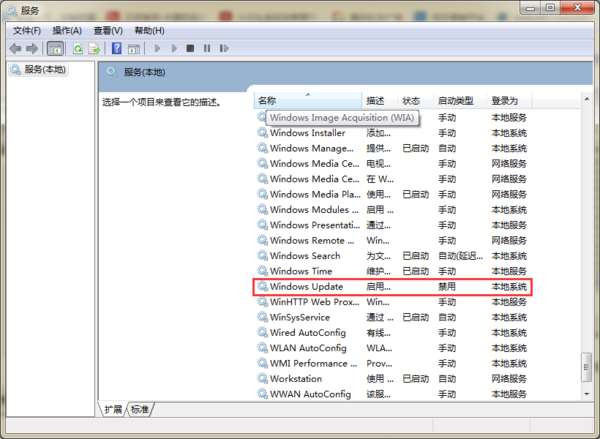Click the gear icon beside Windows Time
The width and height of the screenshot is (600, 439).
tap(262, 271)
